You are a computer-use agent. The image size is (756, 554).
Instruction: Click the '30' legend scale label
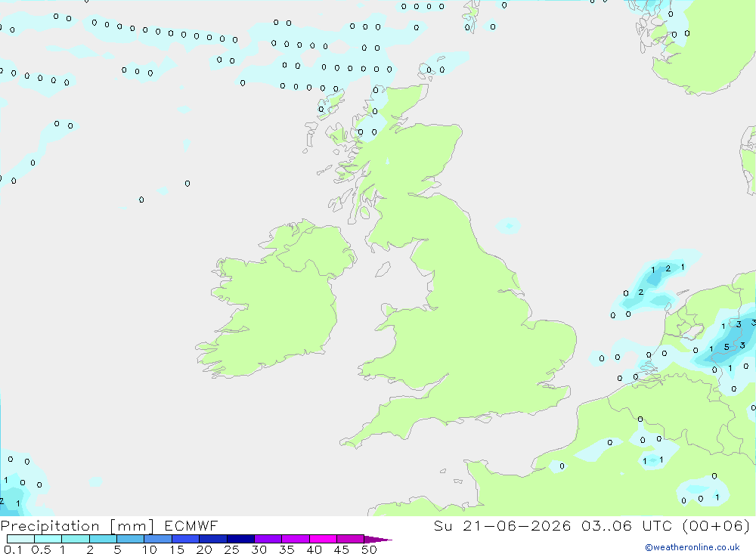pos(259,549)
